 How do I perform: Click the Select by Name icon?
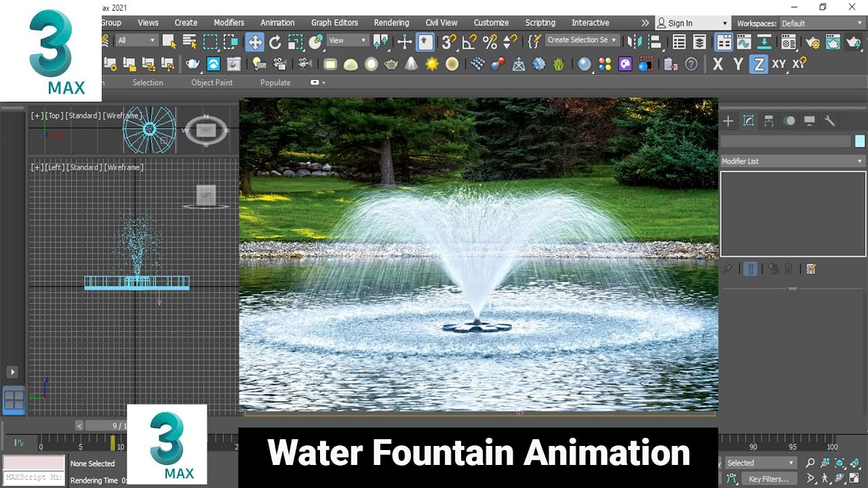(191, 43)
